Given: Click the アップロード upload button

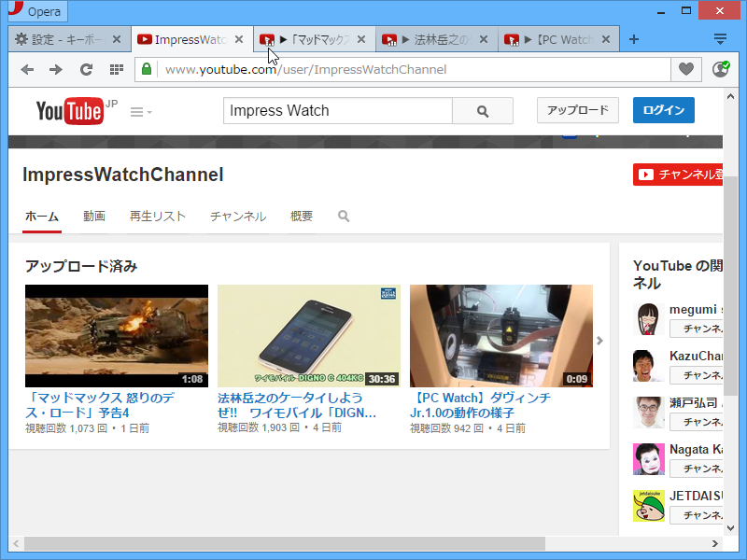Looking at the screenshot, I should pos(578,110).
